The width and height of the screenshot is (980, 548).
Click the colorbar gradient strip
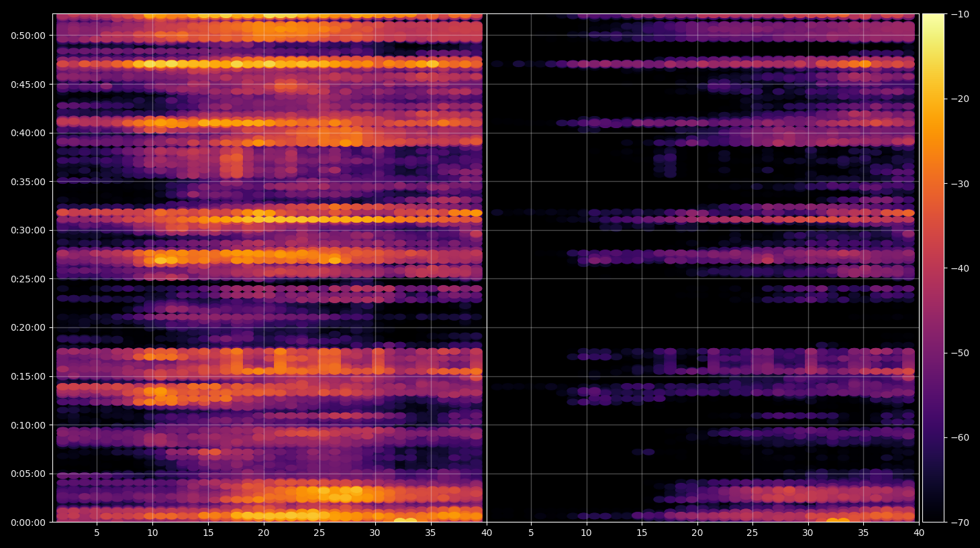933,268
